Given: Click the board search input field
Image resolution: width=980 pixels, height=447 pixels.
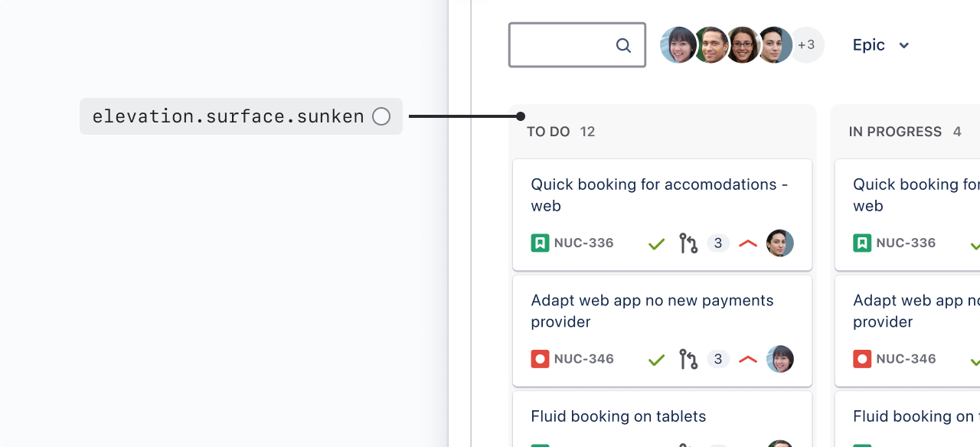Looking at the screenshot, I should (563, 45).
